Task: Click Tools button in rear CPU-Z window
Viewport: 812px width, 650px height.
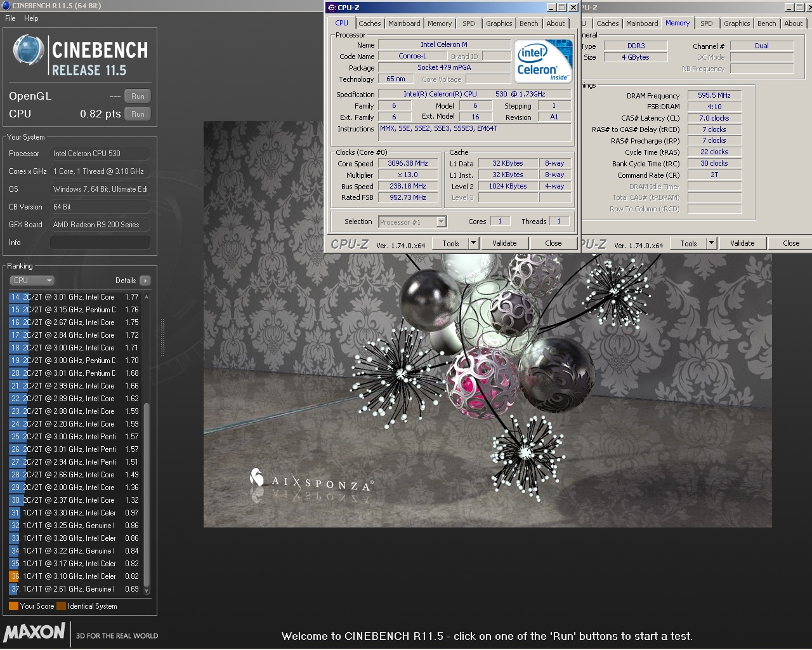Action: 688,243
